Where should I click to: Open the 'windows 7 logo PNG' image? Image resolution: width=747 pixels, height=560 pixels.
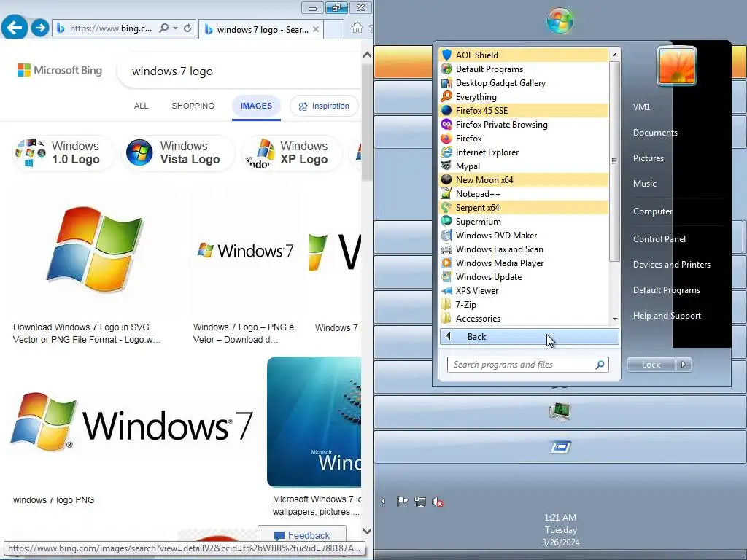coord(132,424)
